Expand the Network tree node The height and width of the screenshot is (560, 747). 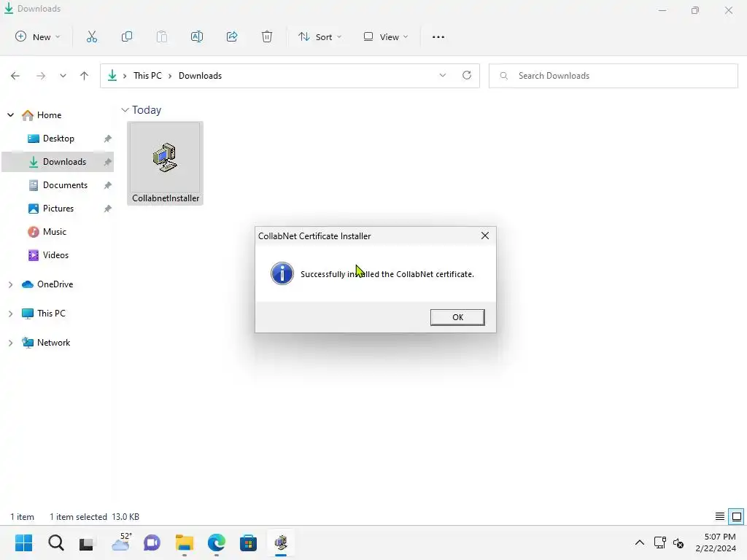point(10,343)
